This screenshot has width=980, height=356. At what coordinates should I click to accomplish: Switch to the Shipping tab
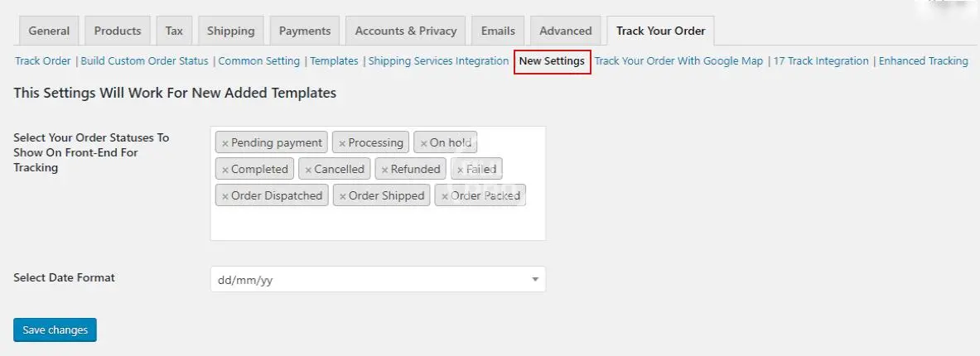click(x=230, y=31)
